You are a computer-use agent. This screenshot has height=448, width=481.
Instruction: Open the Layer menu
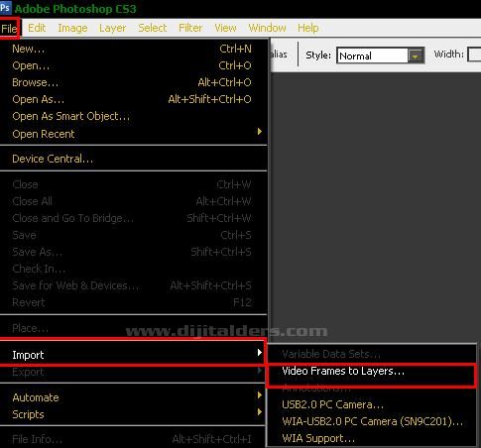tap(112, 28)
